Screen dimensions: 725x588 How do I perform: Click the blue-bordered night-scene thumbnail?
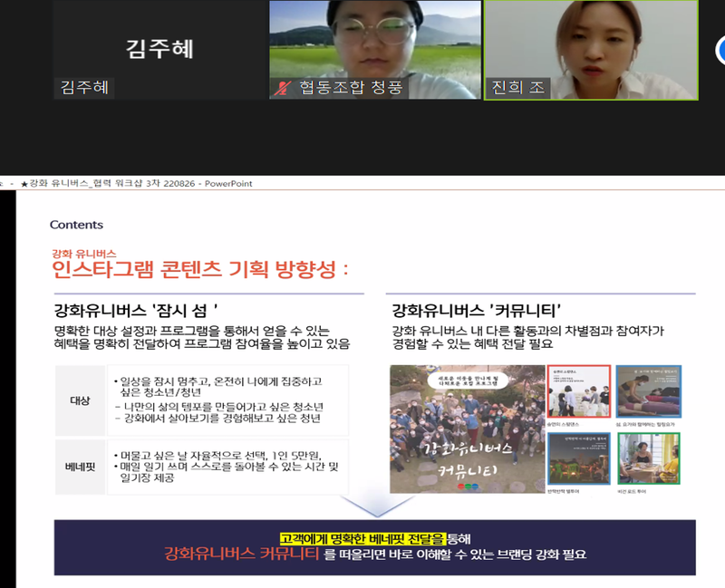pos(577,462)
